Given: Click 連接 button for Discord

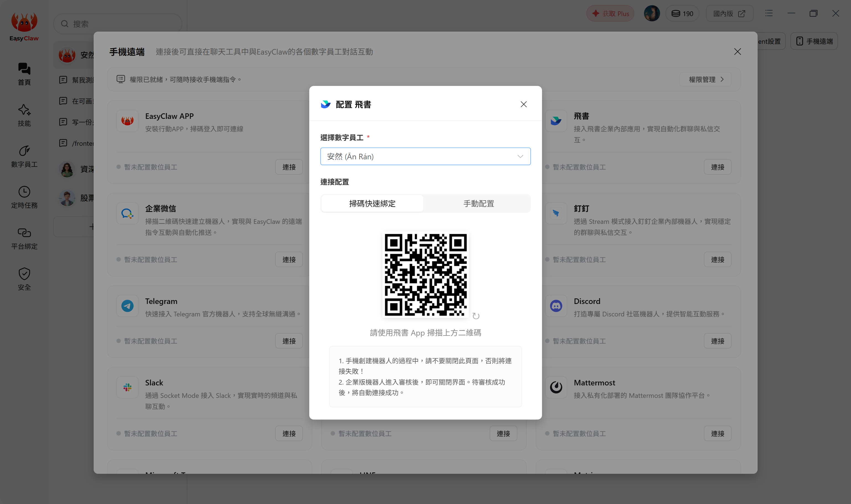Looking at the screenshot, I should coord(717,341).
